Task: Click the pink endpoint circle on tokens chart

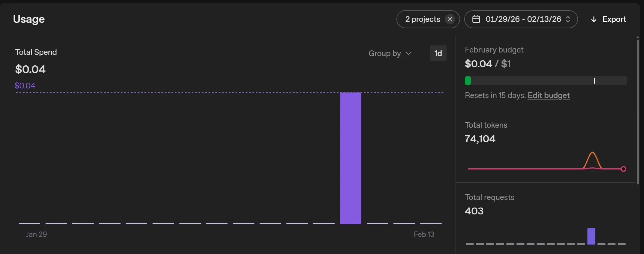Action: [x=623, y=169]
